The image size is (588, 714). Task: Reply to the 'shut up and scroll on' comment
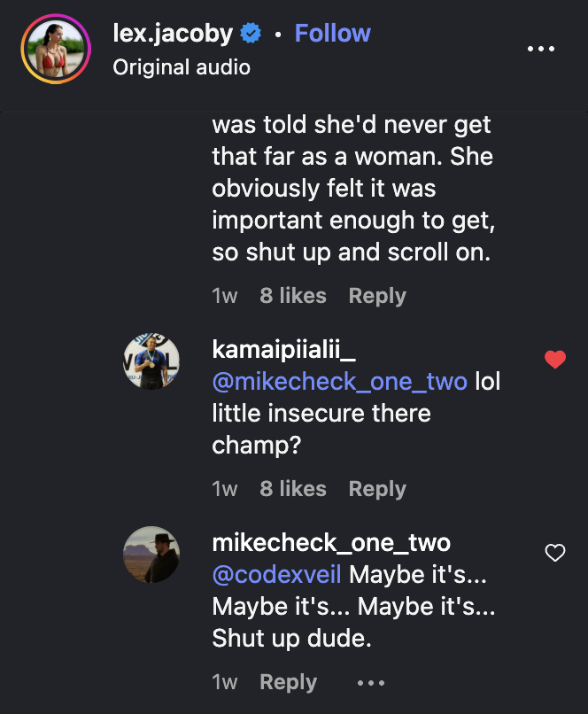377,296
